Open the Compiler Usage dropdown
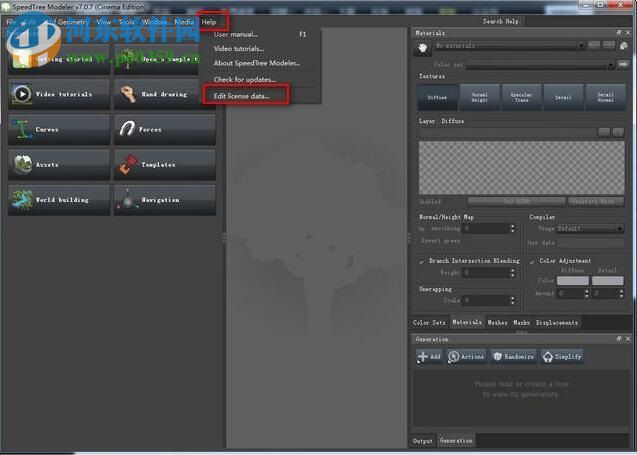 pos(590,229)
